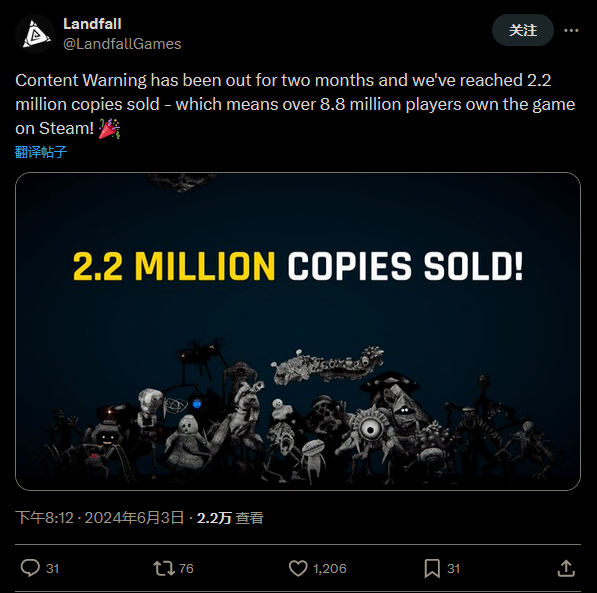Image resolution: width=597 pixels, height=593 pixels.
Task: Open the three-dot more options menu
Action: (x=571, y=30)
